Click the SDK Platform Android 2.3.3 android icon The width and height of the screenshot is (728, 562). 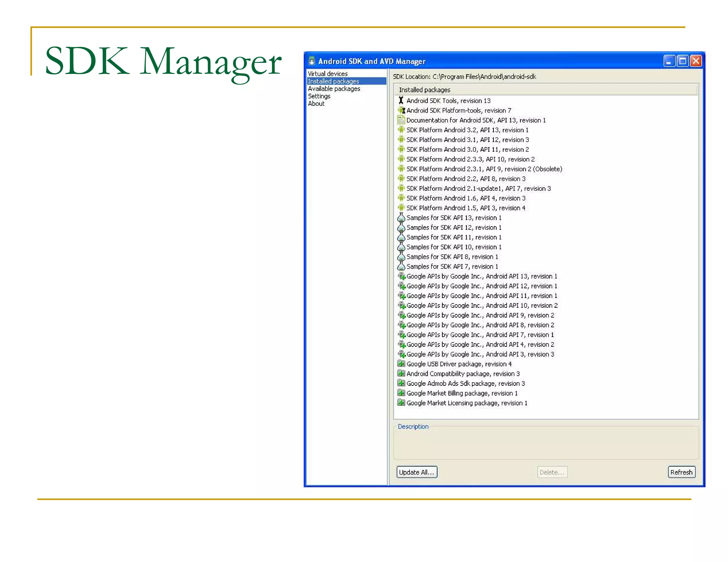coord(401,159)
